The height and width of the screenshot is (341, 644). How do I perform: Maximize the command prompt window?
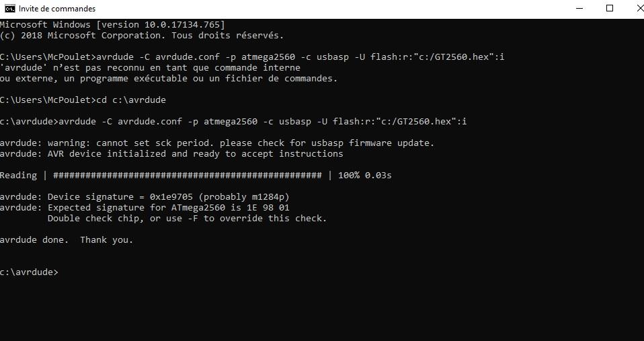click(x=610, y=9)
